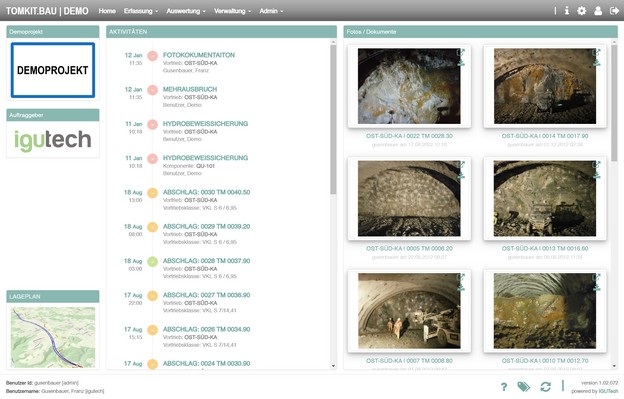Download photo 0014 TM 0017.90 via its download icon

[x=596, y=62]
